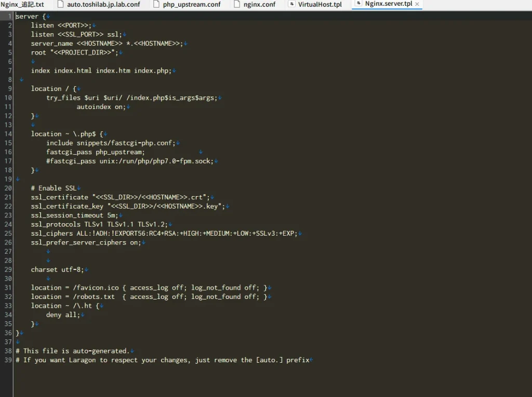This screenshot has height=397, width=532.
Task: Click the commented #fastcgi_pass unix line
Action: pyautogui.click(x=129, y=161)
